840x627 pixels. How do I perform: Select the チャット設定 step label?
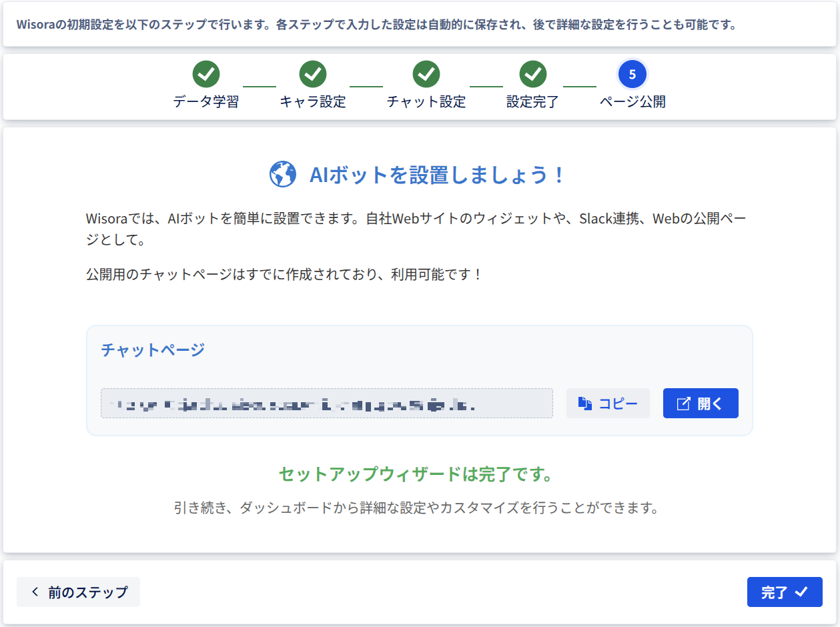click(x=426, y=102)
